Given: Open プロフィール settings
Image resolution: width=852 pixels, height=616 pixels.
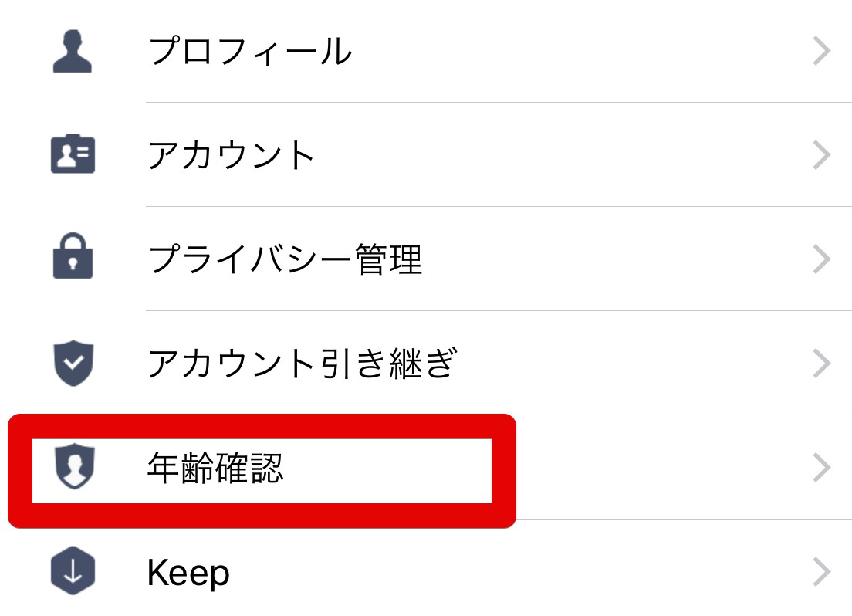Looking at the screenshot, I should [249, 52].
